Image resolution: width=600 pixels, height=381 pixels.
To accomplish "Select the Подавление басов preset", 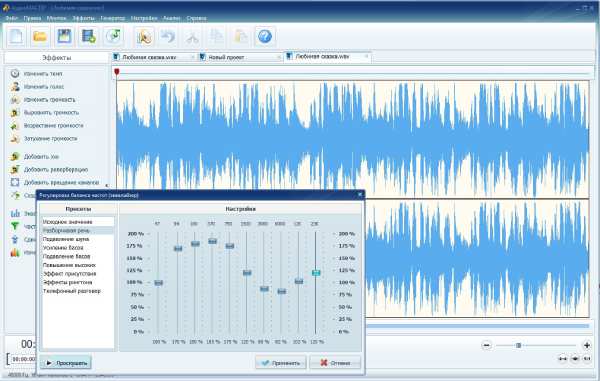I will (78, 256).
